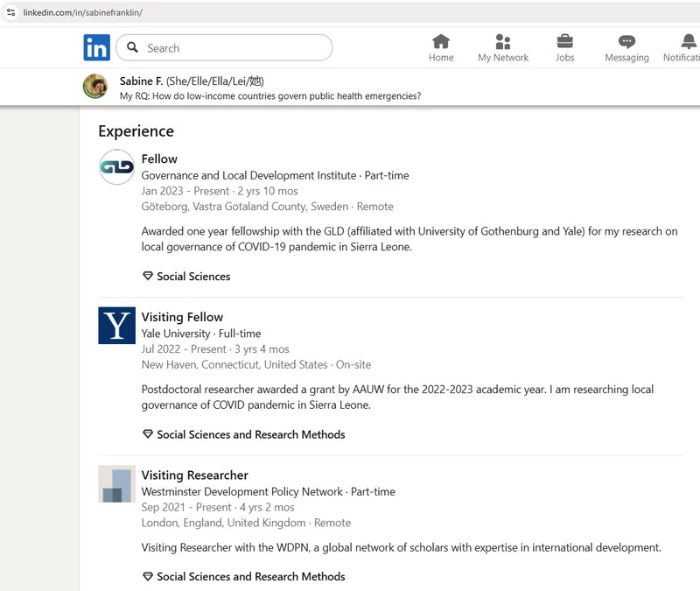Click skills diamond icon under Westminster entry
Viewport: 700px width, 591px height.
148,576
